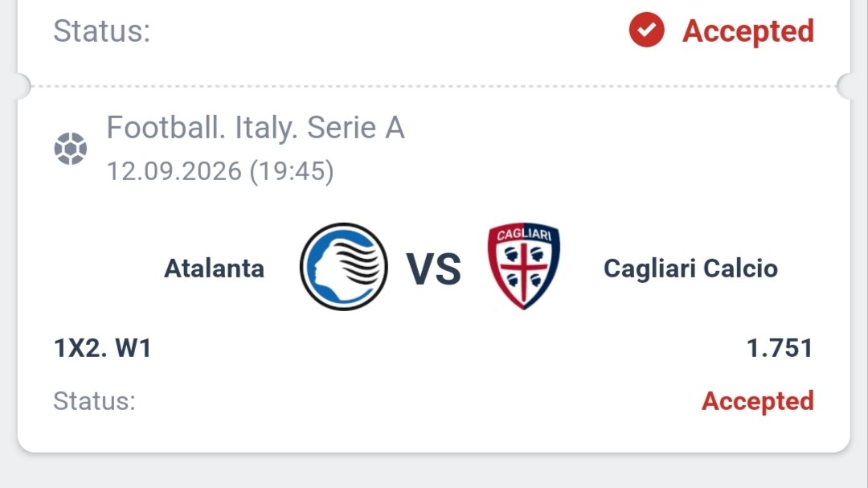Image resolution: width=868 pixels, height=488 pixels.
Task: Click the dotted ticket divider line
Action: click(434, 86)
